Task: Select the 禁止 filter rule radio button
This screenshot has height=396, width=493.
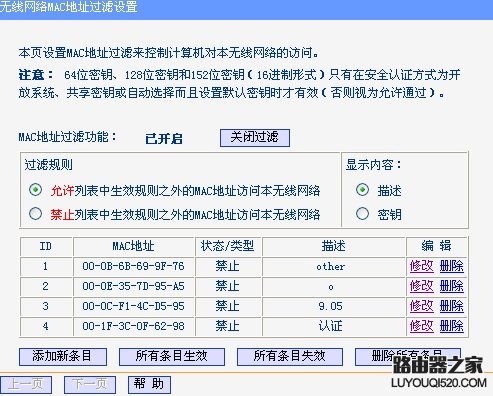Action: click(35, 214)
